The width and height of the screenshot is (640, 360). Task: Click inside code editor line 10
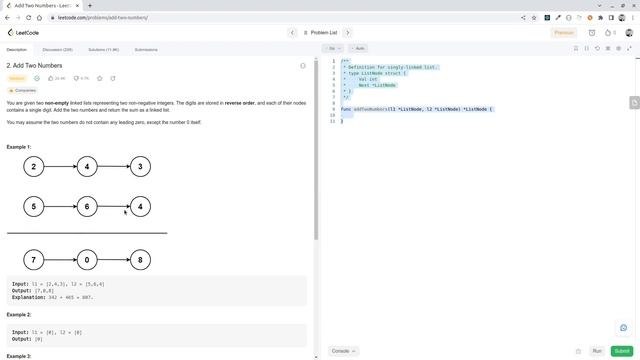(x=486, y=115)
